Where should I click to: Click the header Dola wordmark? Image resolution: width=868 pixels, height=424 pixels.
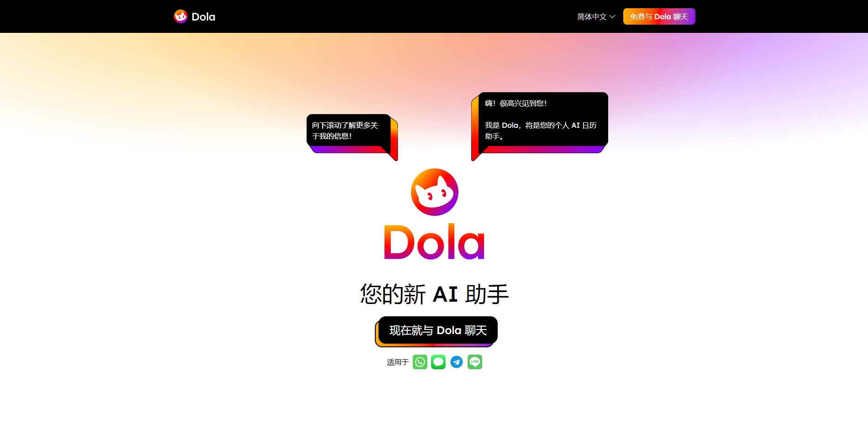click(204, 17)
